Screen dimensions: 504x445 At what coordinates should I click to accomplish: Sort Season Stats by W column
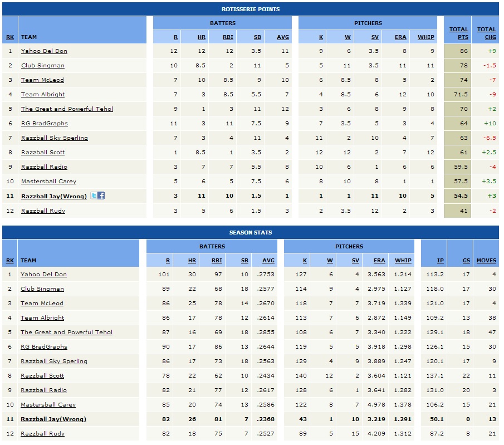(330, 261)
